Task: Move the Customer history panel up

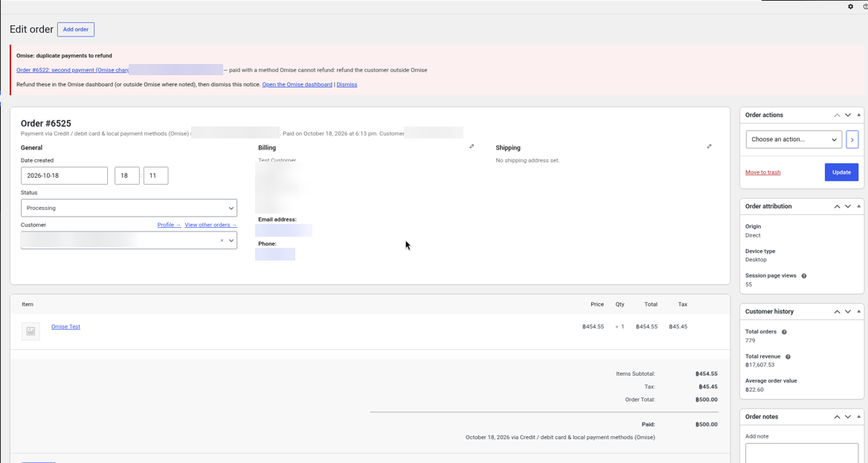Action: pos(837,312)
